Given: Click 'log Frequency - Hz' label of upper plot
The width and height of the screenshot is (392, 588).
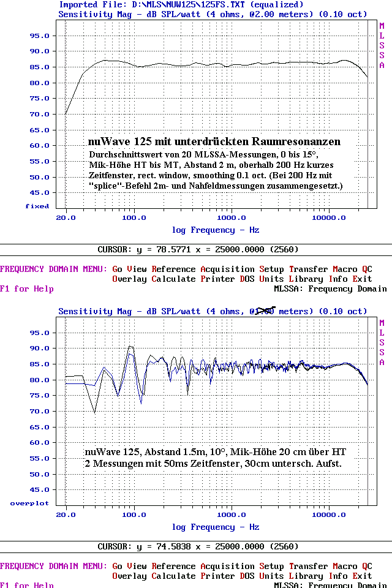Looking at the screenshot, I should point(216,230).
